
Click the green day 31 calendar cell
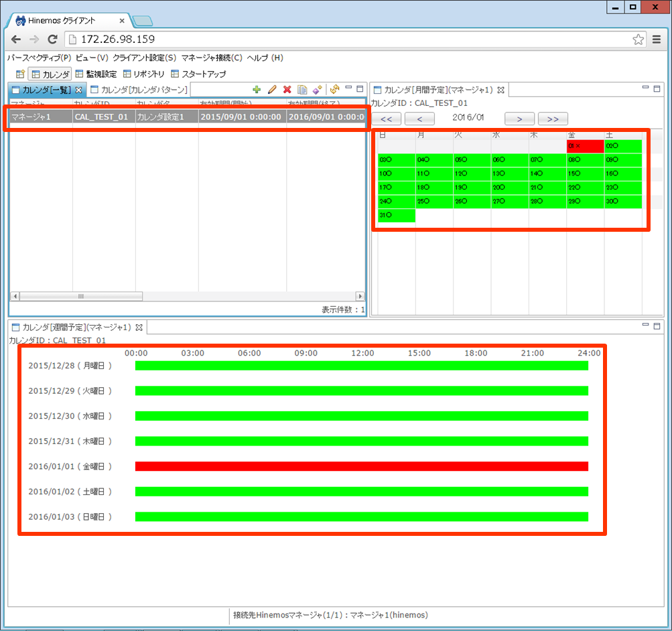point(397,215)
